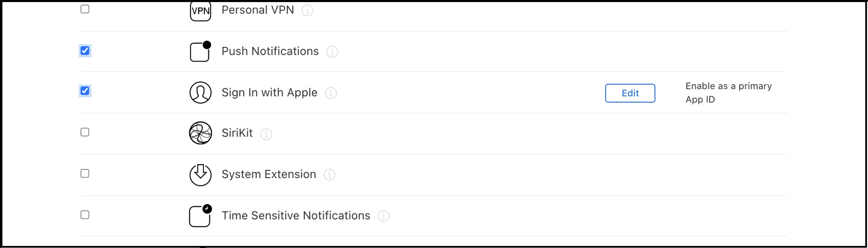Image resolution: width=868 pixels, height=248 pixels.
Task: Click the Personal VPN icon
Action: [200, 11]
